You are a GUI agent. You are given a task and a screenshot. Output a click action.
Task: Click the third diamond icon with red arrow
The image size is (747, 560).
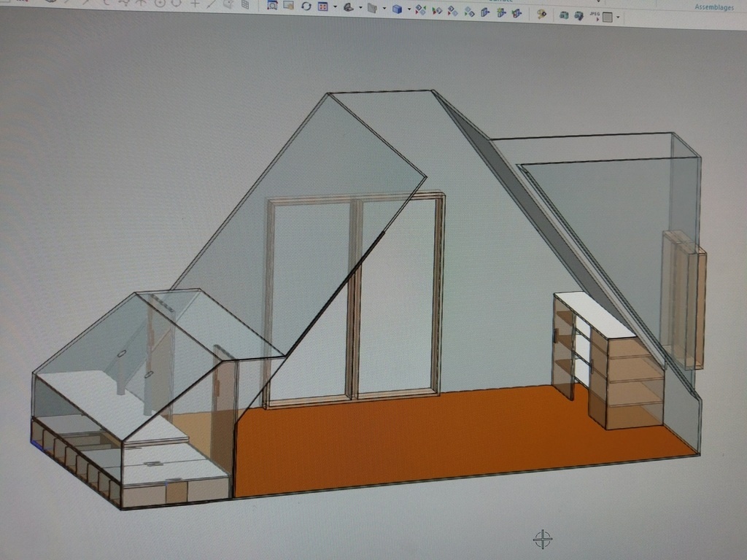coord(453,11)
